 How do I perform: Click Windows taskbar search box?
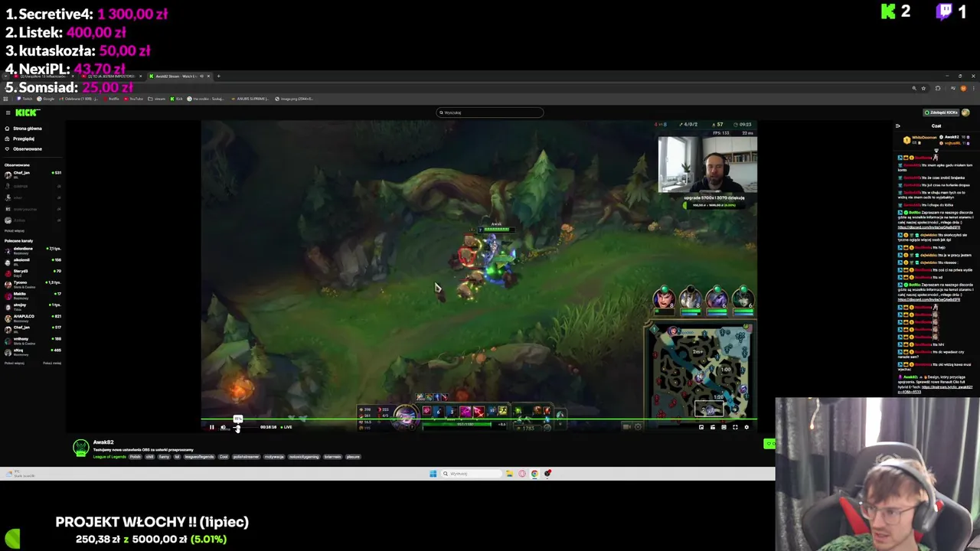471,474
